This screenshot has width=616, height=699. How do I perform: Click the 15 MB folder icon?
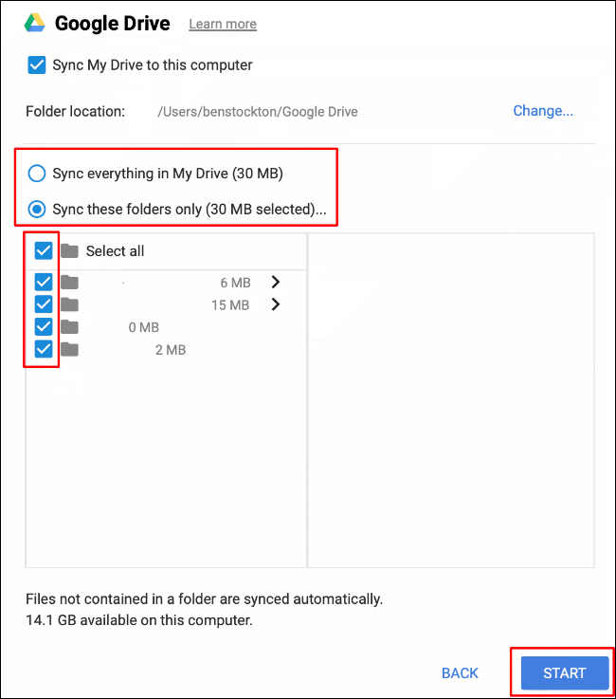69,304
